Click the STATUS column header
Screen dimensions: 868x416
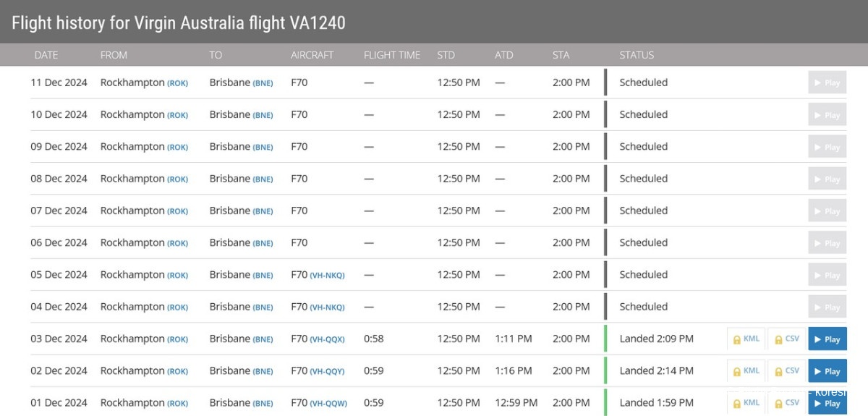point(637,55)
